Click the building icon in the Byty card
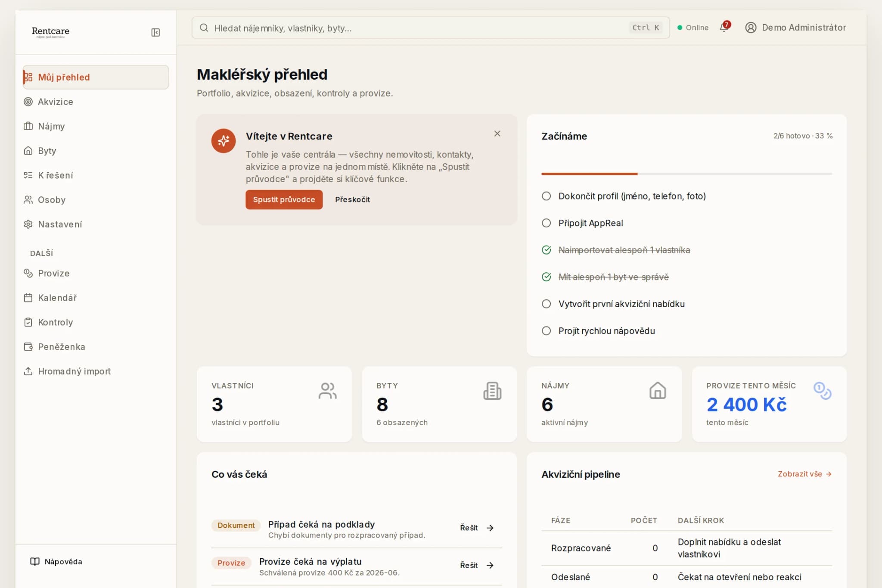The image size is (882, 588). coord(492,391)
